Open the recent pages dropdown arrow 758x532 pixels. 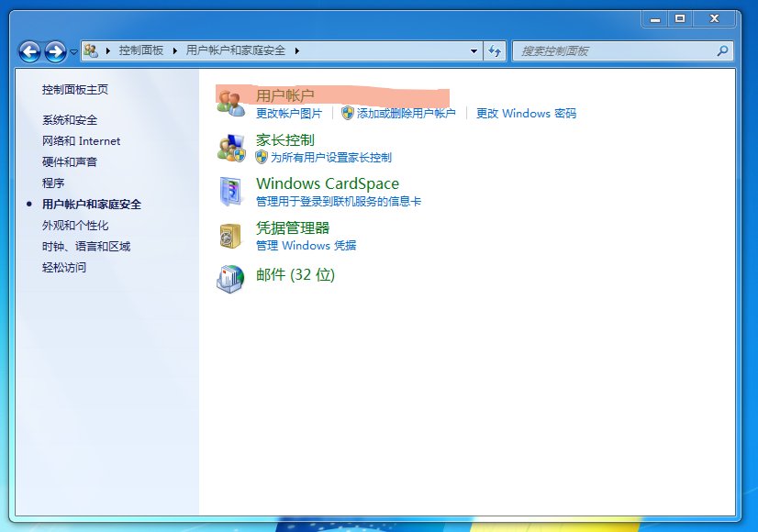[x=73, y=51]
